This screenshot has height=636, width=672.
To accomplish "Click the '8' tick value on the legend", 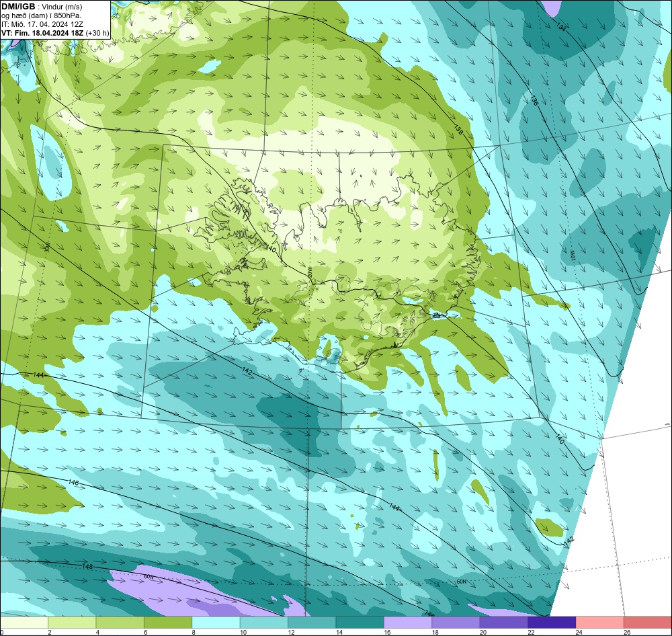I will coord(194,632).
